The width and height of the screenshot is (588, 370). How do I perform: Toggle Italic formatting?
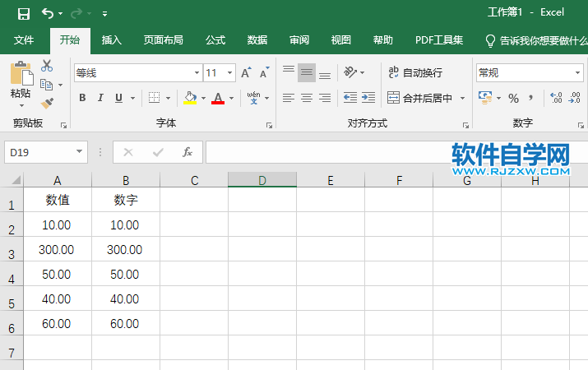[100, 98]
